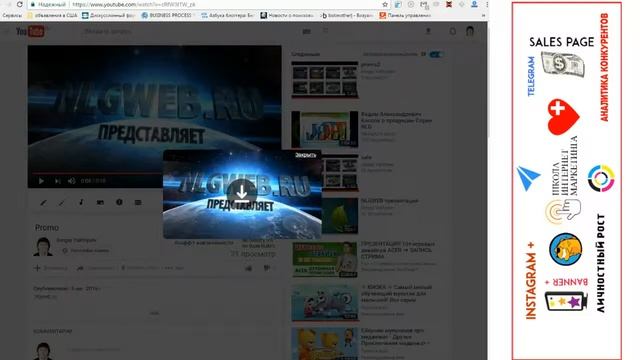Like the video with thumbs up

[248, 268]
